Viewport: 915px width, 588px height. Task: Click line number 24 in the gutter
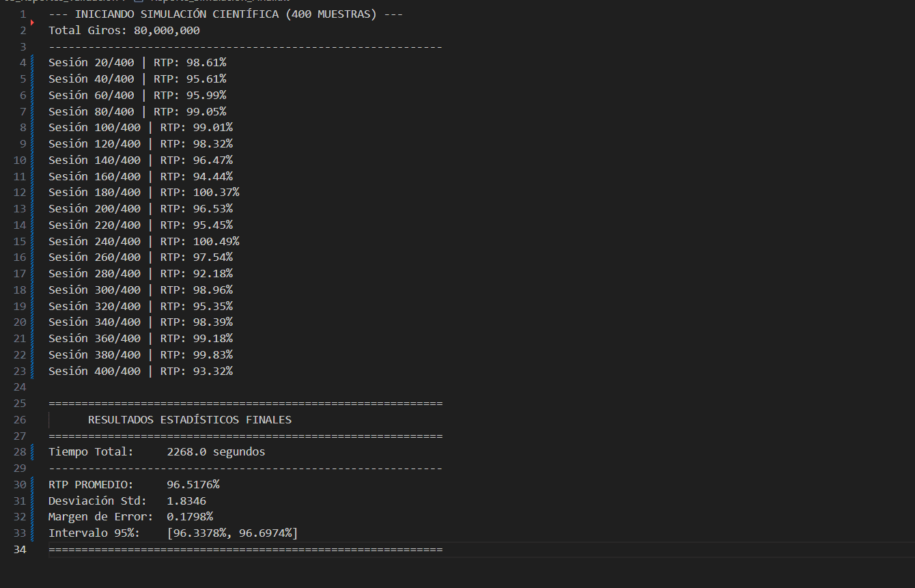pyautogui.click(x=20, y=387)
